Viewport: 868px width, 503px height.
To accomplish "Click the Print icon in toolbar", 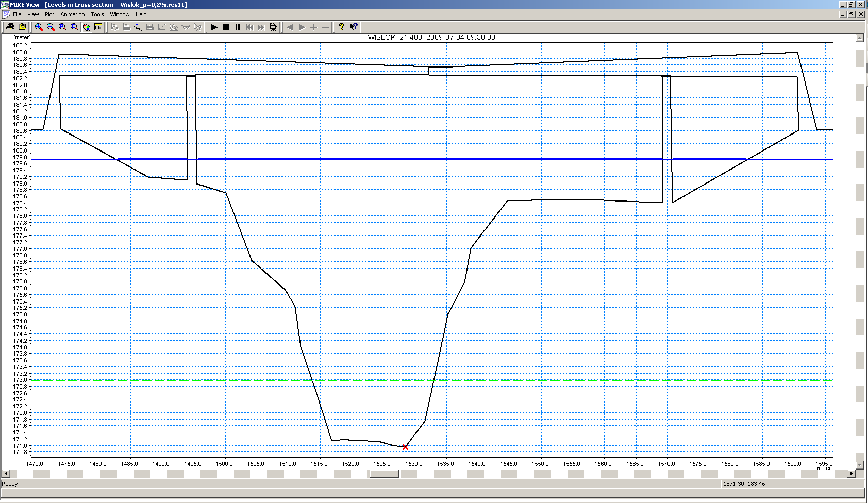I will (x=10, y=27).
